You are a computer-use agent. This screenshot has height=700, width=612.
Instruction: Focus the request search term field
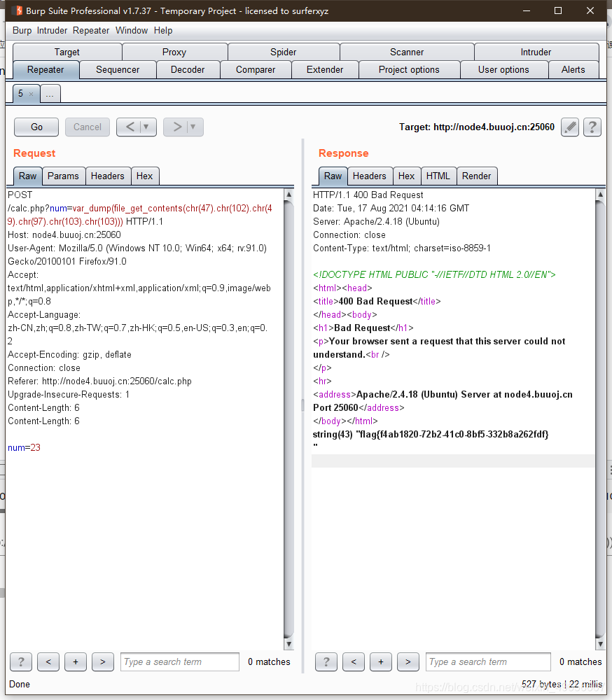[179, 661]
